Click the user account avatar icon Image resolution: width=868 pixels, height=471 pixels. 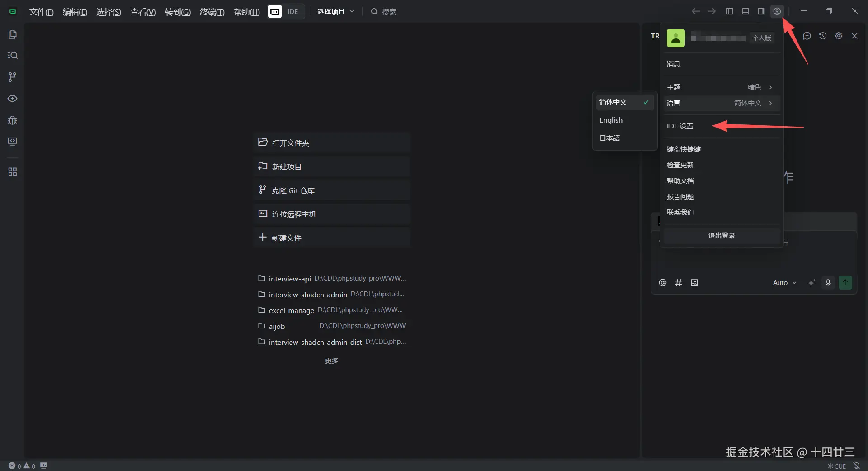click(x=777, y=11)
